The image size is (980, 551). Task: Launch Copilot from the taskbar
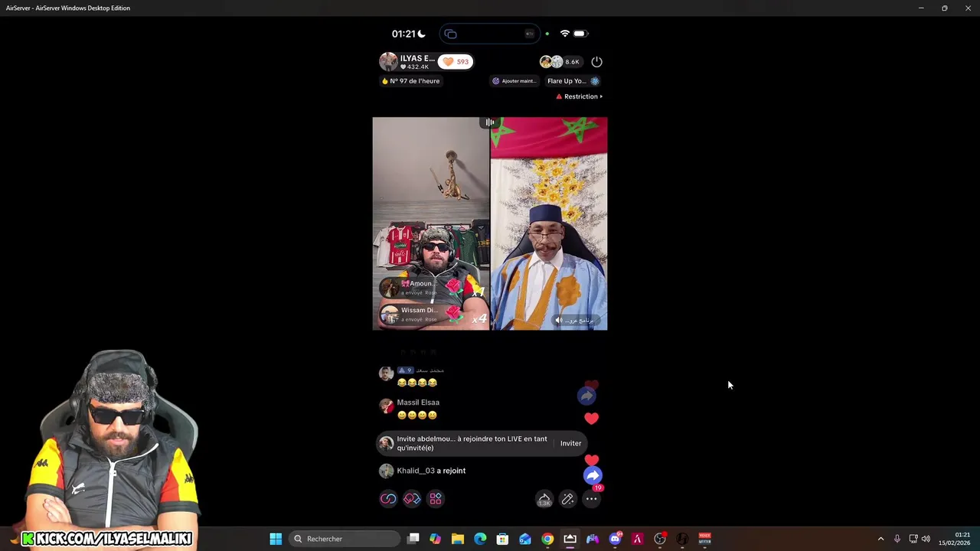pyautogui.click(x=436, y=539)
